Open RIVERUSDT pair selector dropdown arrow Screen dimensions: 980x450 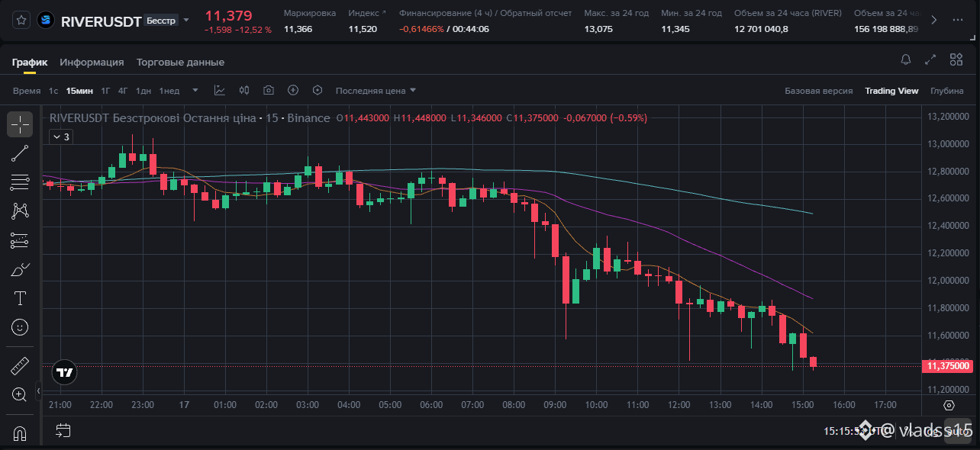click(x=186, y=21)
